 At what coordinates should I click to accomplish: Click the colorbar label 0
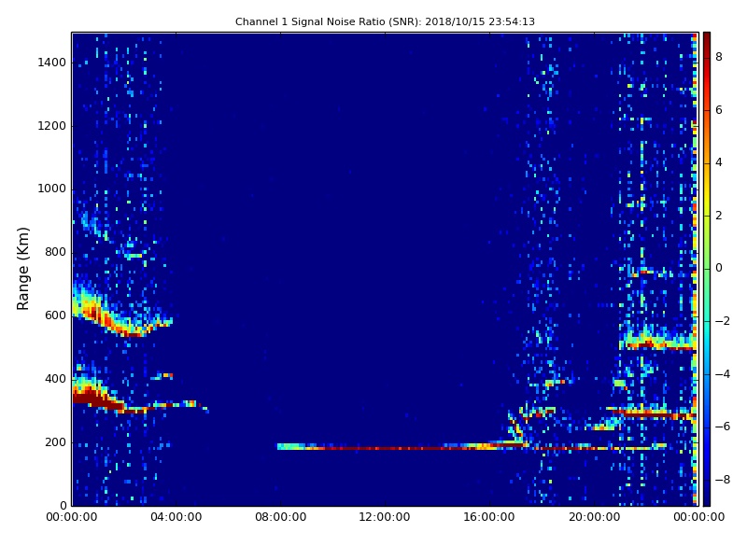(x=719, y=268)
